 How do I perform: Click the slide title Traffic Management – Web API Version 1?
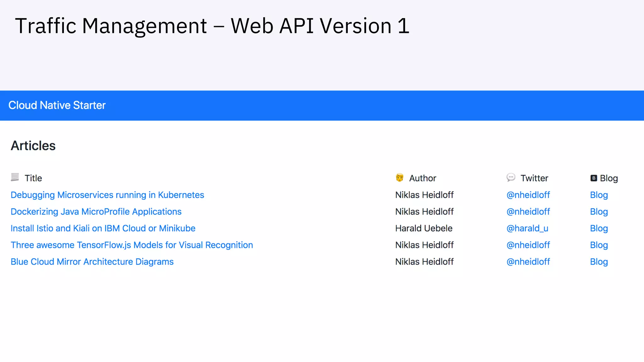(212, 26)
